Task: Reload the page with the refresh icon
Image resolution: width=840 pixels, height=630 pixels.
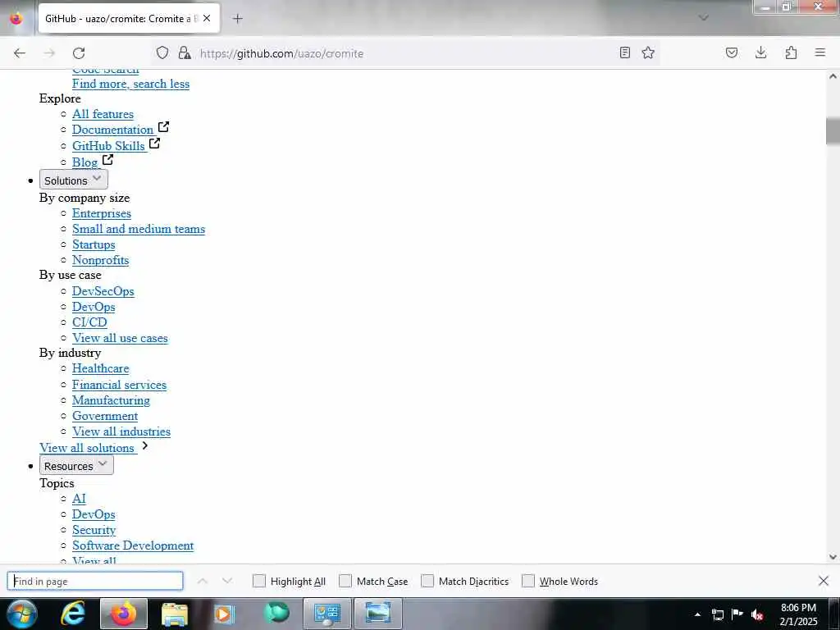Action: click(x=79, y=53)
